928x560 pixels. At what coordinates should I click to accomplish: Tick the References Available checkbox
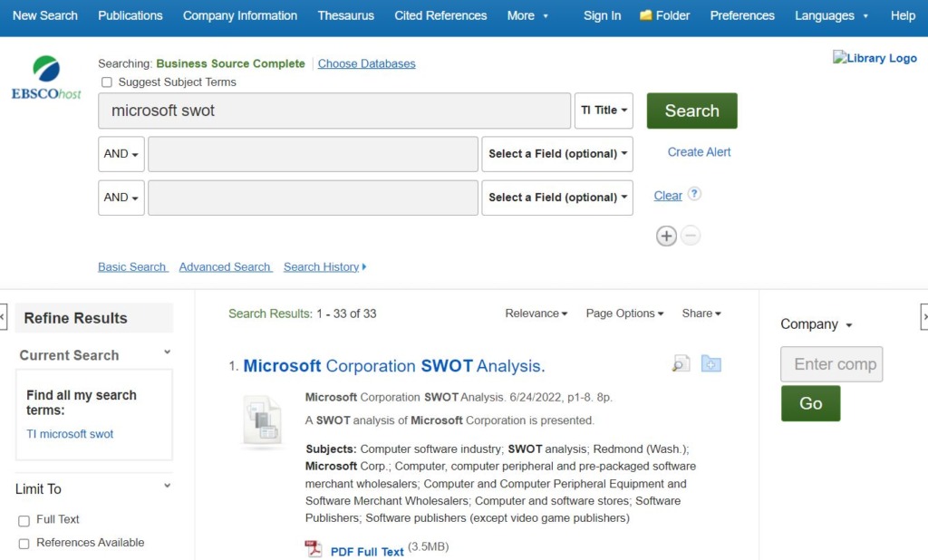point(24,544)
